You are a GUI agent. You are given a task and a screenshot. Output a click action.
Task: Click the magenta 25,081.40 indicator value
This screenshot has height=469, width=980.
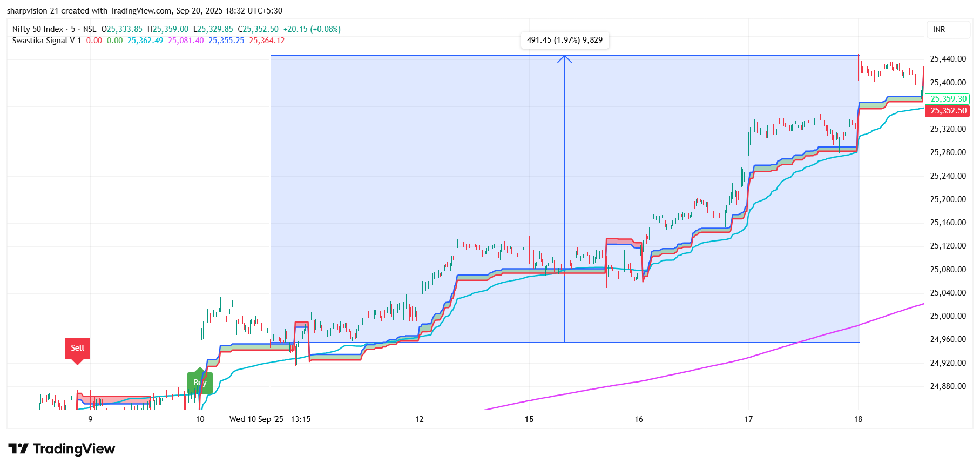point(186,41)
